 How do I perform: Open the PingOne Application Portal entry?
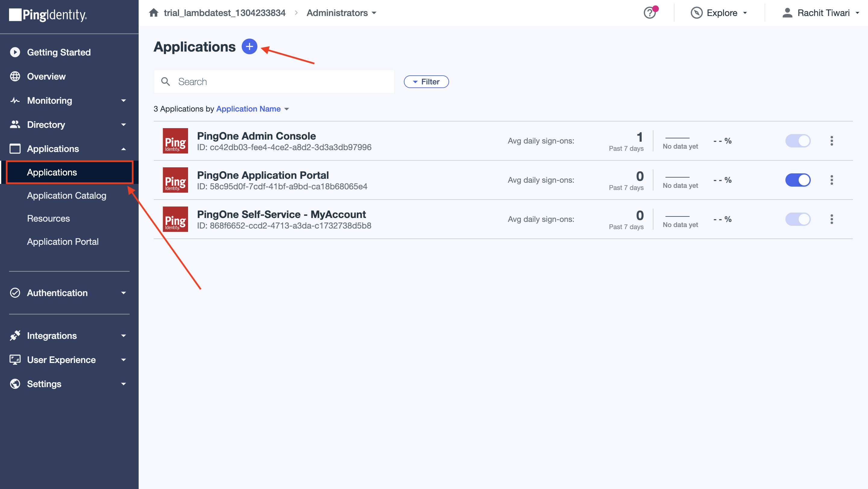tap(263, 175)
